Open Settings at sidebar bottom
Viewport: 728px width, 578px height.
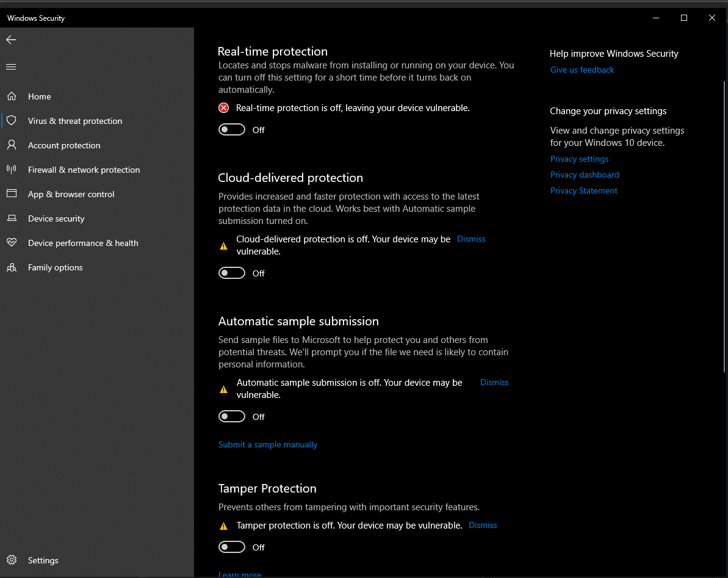(x=43, y=560)
